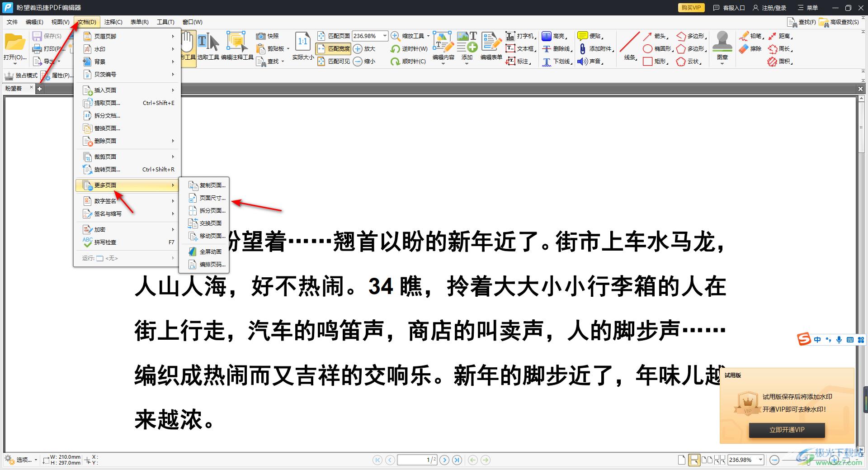Screen dimensions: 868x470
Task: Open Customer Service (客服入口)
Action: 729,8
